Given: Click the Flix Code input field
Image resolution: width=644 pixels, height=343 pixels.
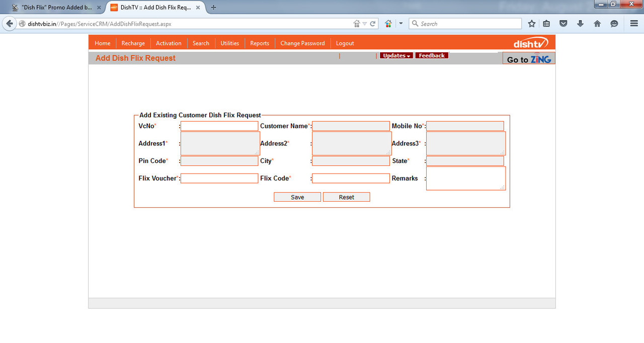Looking at the screenshot, I should (351, 179).
